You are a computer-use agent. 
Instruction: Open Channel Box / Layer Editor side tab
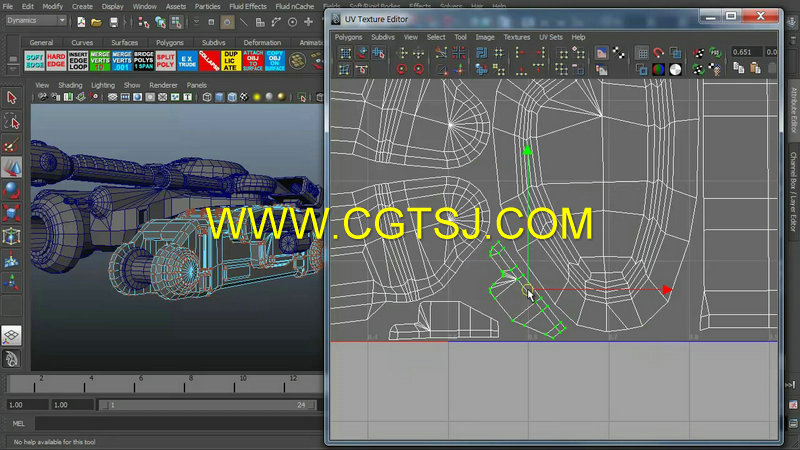(793, 192)
